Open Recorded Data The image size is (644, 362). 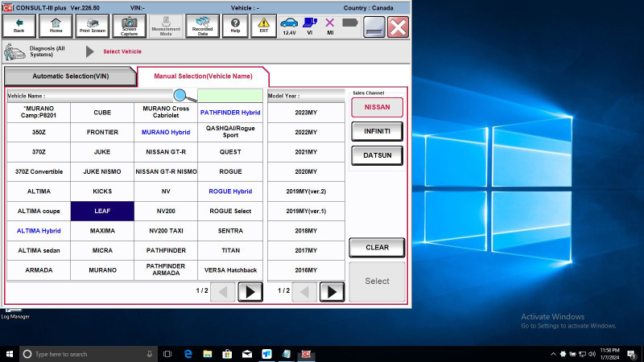(x=203, y=27)
